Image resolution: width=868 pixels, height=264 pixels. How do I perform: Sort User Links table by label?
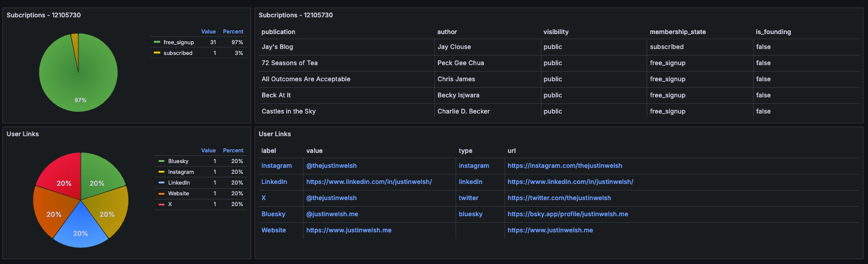coord(269,151)
